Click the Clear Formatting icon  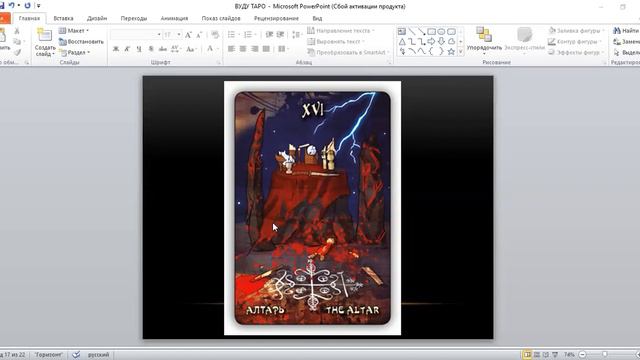(x=215, y=35)
